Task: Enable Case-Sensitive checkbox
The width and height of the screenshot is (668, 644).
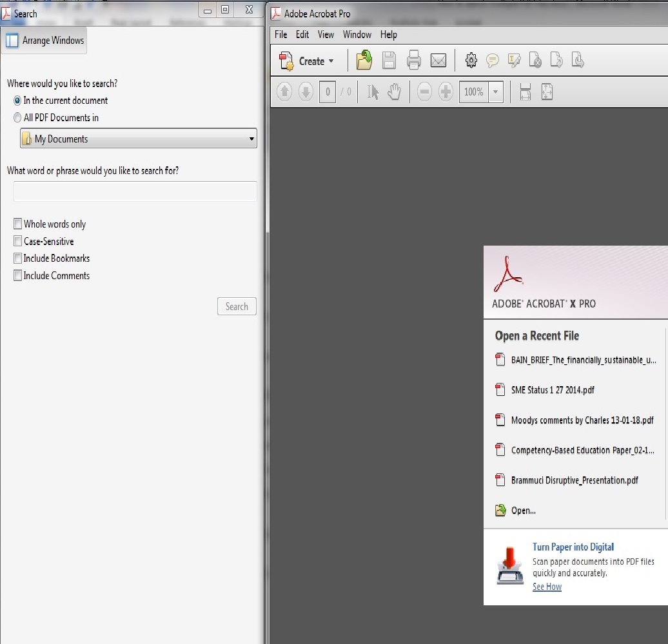Action: click(17, 241)
